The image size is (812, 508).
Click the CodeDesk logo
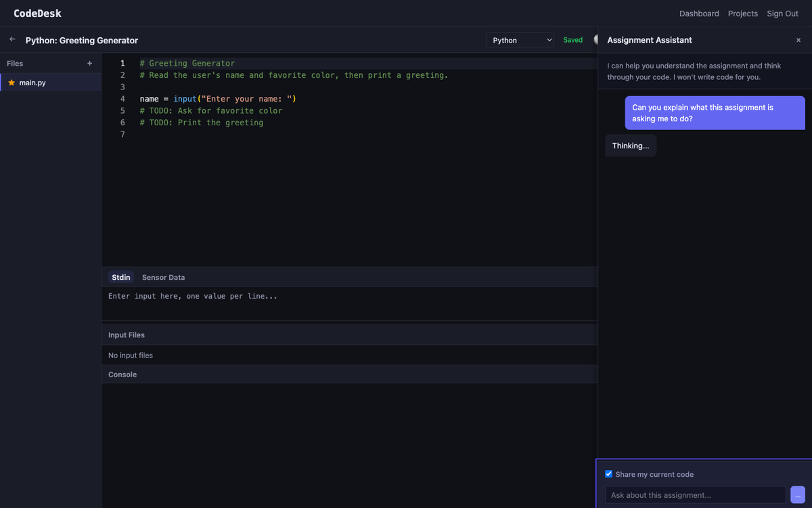[x=37, y=14]
